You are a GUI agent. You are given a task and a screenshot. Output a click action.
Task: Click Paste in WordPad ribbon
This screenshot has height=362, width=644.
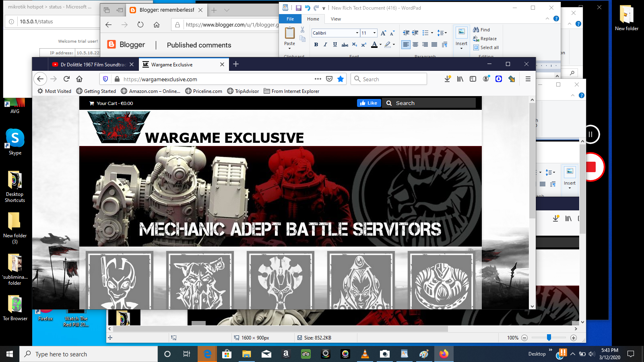click(x=289, y=38)
